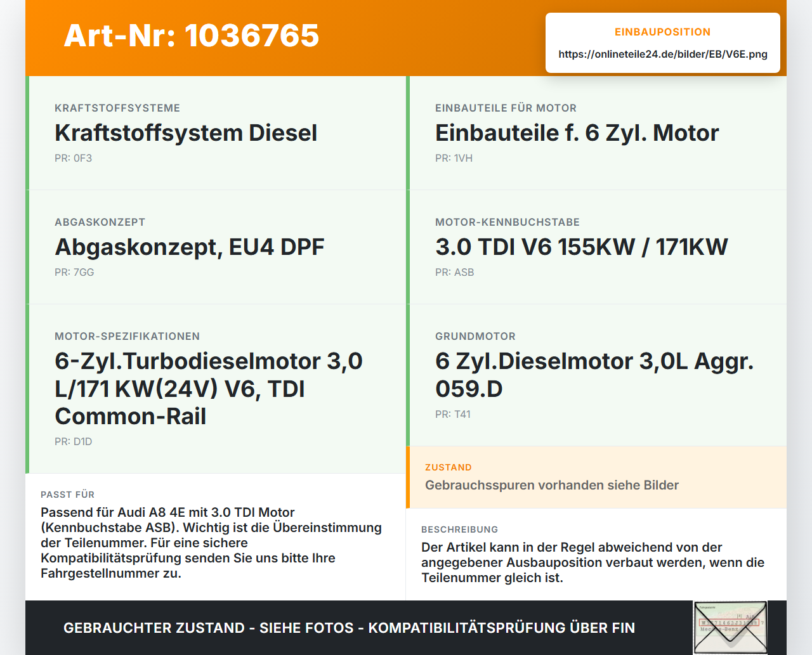Click the EINBAUTEILE FÜR MOTOR label

coord(506,108)
